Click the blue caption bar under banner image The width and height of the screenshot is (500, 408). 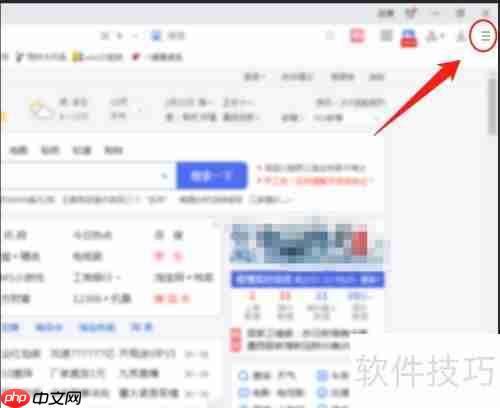[307, 279]
